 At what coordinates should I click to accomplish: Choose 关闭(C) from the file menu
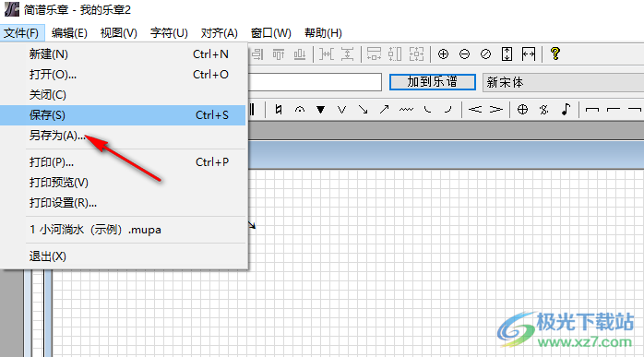(x=124, y=95)
